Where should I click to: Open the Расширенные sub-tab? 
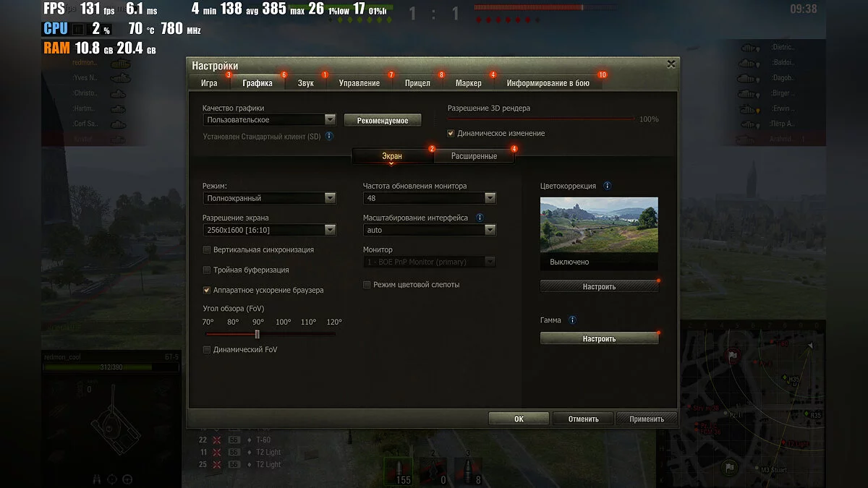coord(474,155)
